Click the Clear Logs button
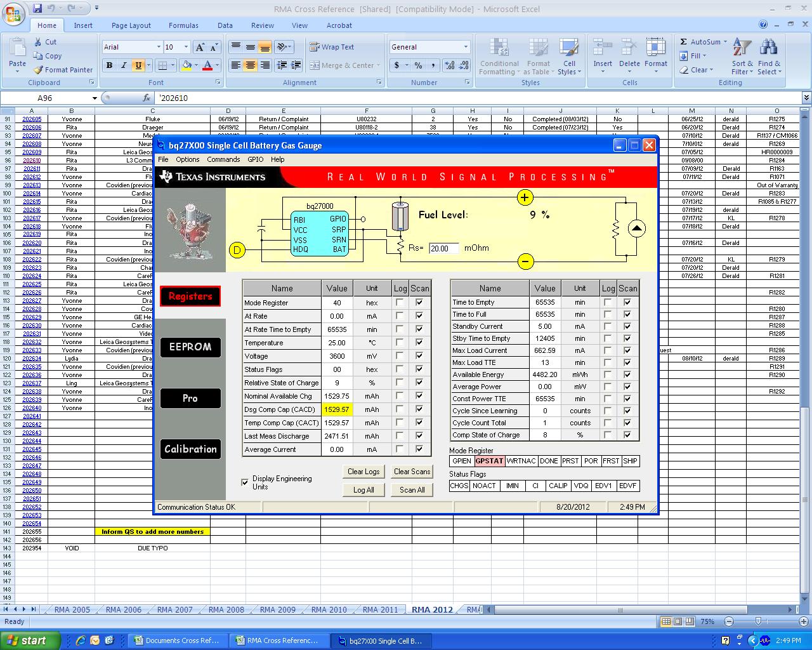The image size is (812, 650). pyautogui.click(x=363, y=472)
